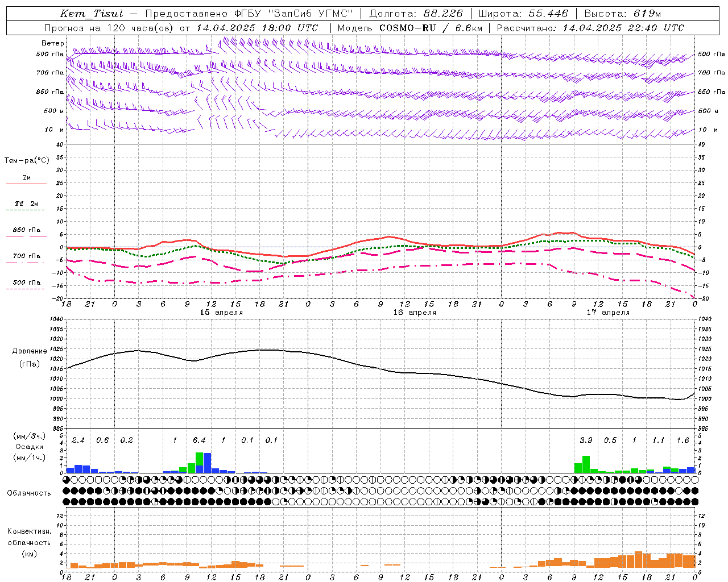This screenshot has width=728, height=582.
Task: Select the (мм/1ч.) precipitation unit label
Action: pos(29,457)
